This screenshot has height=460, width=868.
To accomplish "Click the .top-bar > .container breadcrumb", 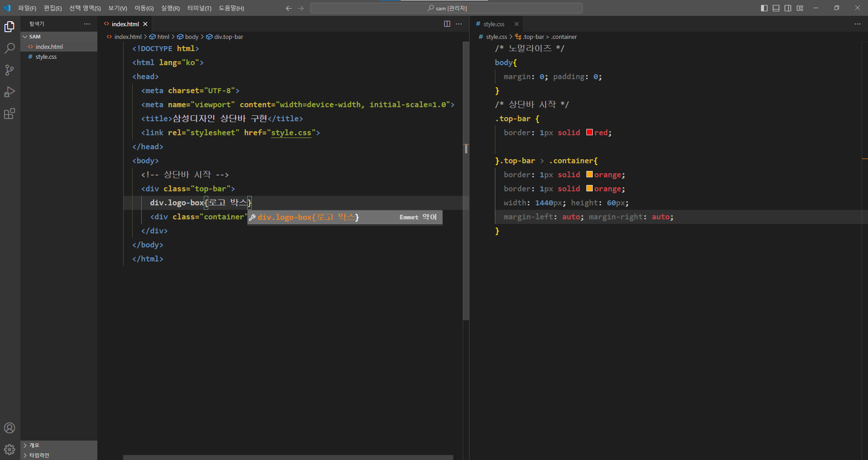I will click(546, 37).
